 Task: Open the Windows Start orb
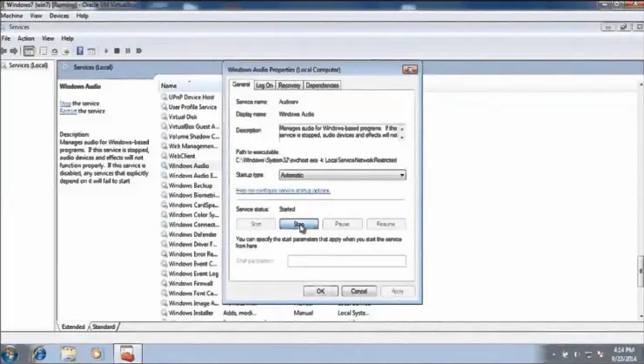click(x=10, y=354)
